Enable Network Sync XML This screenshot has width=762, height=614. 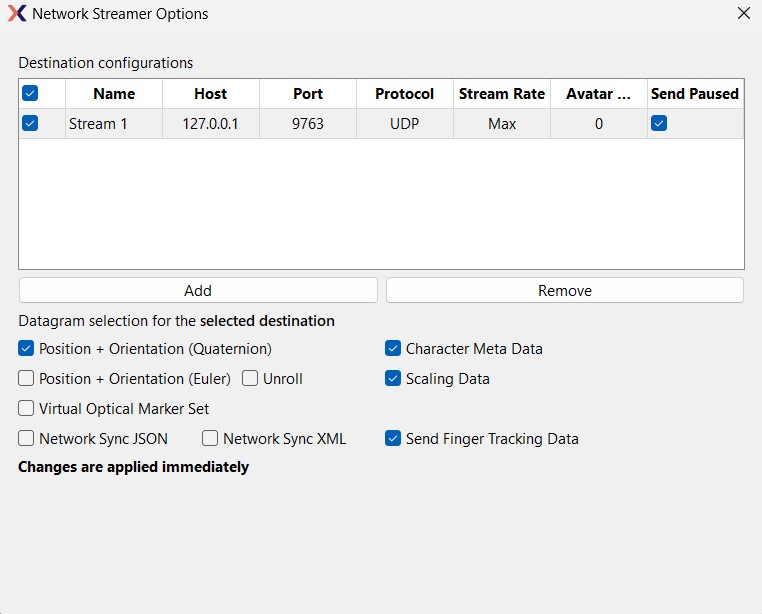coord(210,438)
